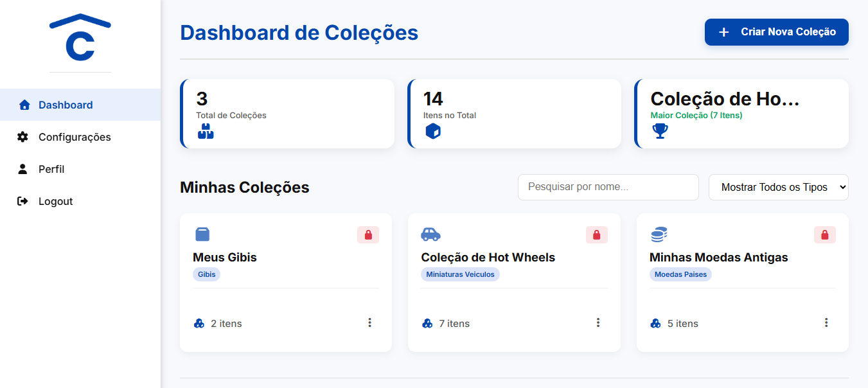Select Dashboard in the sidebar
Screen dimensions: 868x388
pos(64,105)
